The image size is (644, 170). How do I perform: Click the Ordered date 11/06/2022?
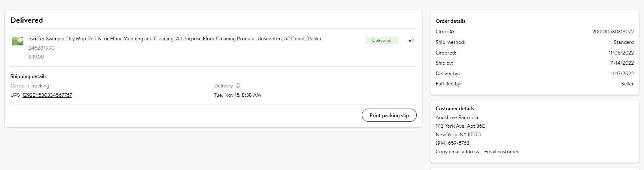(x=621, y=53)
